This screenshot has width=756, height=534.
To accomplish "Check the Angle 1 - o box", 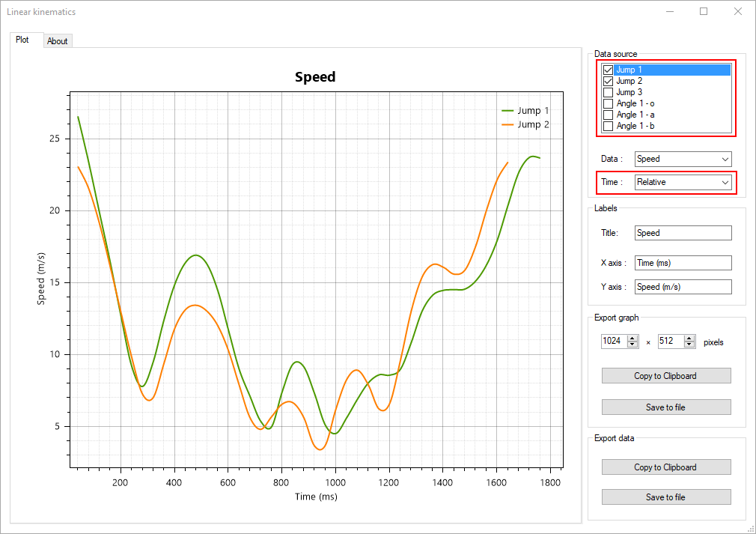I will (608, 103).
